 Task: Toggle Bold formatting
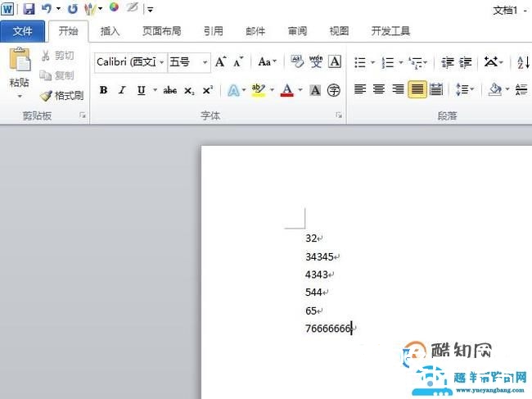pos(103,90)
